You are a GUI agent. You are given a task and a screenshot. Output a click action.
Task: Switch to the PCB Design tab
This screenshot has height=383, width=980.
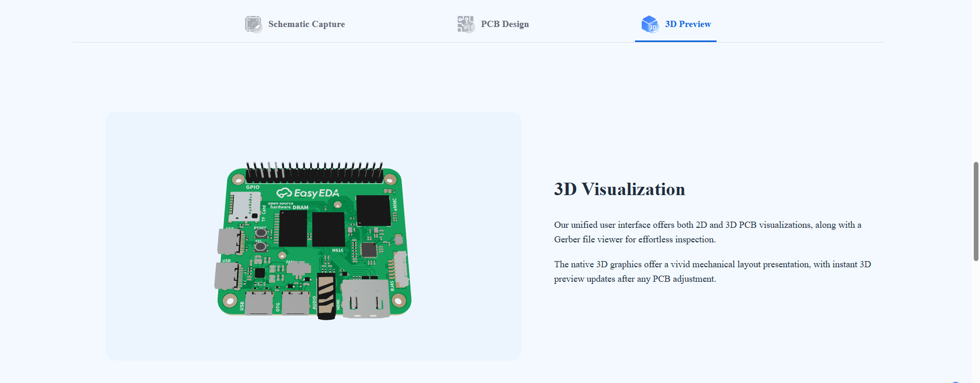click(x=493, y=24)
